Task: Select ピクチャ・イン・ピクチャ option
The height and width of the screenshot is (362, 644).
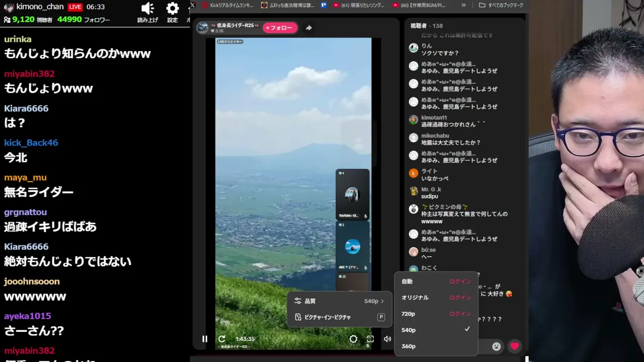Action: [x=340, y=317]
